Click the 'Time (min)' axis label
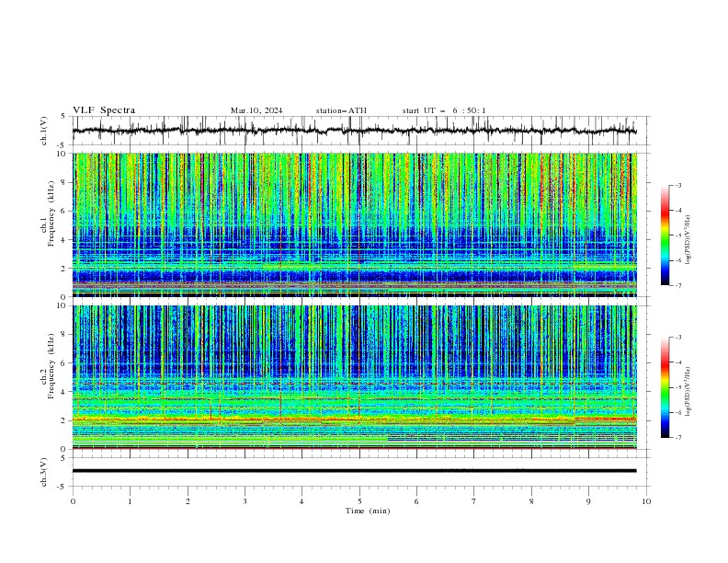Viewport: 728px width, 563px height. [368, 511]
